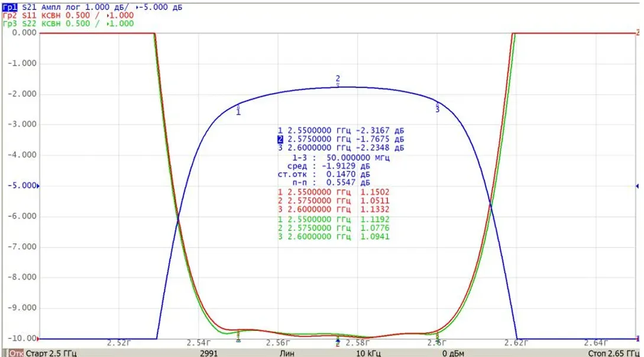644x357 pixels.
Task: Click the 2.52Г frequency axis label
Action: pyautogui.click(x=119, y=343)
